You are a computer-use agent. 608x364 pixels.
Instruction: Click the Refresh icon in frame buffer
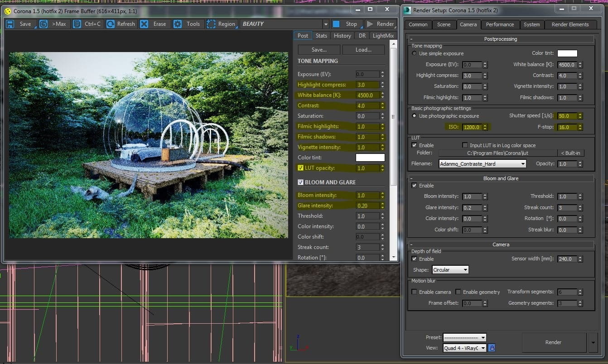point(111,24)
